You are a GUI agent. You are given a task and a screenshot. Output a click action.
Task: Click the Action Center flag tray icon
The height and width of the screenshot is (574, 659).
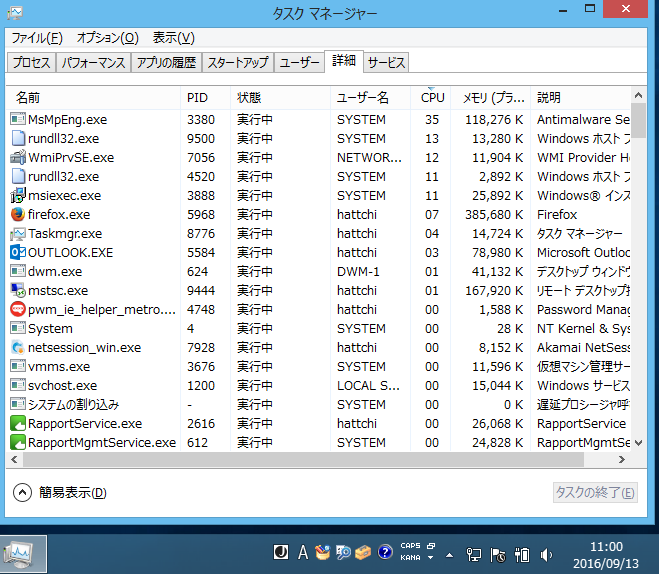point(498,555)
